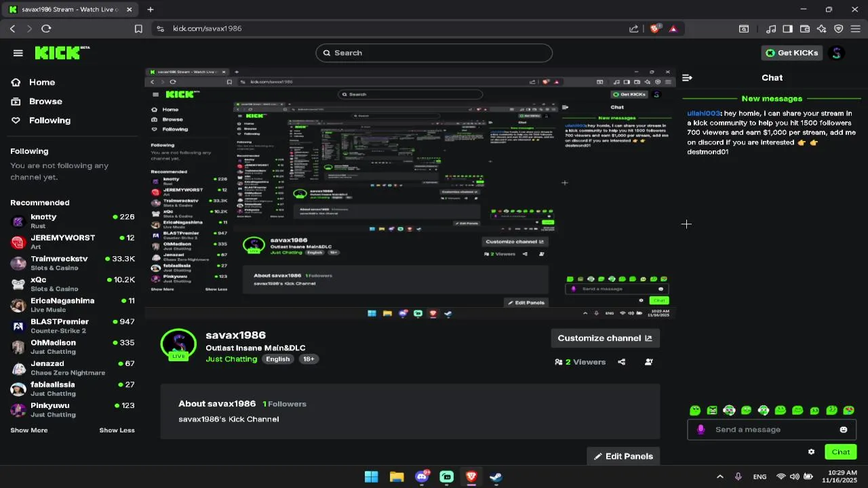Click the purple microphone chat identity icon
The width and height of the screenshot is (868, 488).
pyautogui.click(x=701, y=430)
